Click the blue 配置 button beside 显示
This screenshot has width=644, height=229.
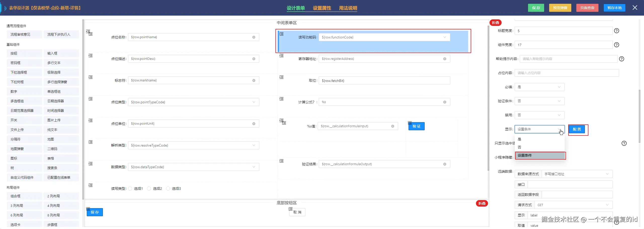577,129
